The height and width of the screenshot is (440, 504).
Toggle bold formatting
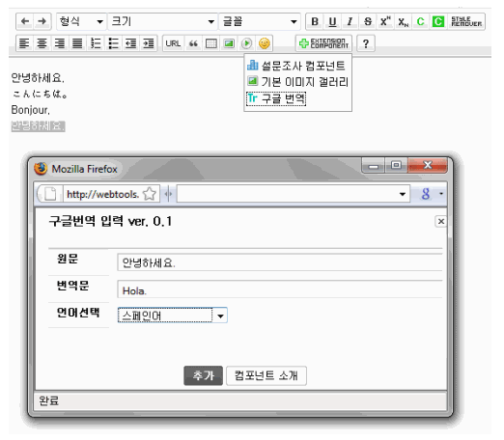click(x=315, y=21)
